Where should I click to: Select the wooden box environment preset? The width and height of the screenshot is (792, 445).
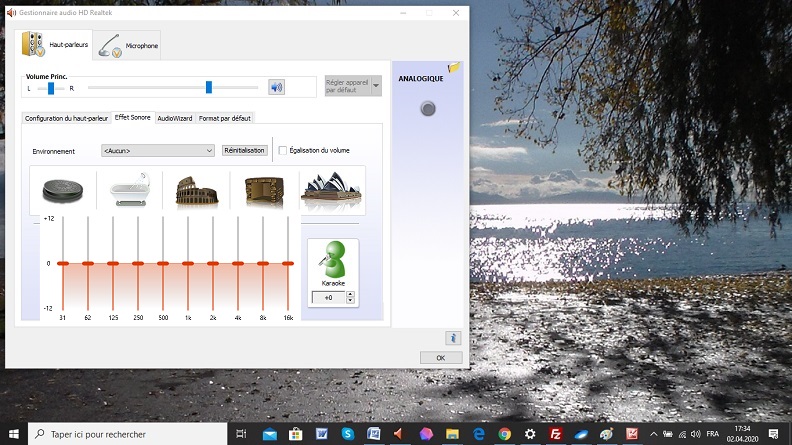264,190
